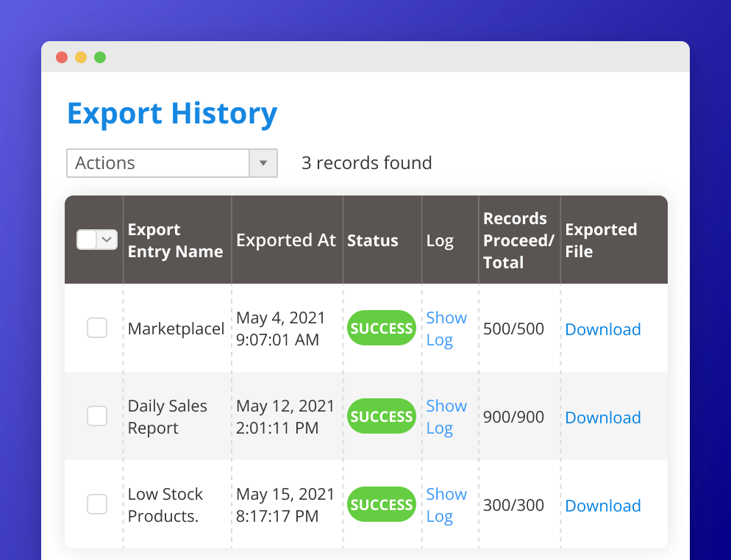731x560 pixels.
Task: Download the Marketplacel exported file
Action: [x=603, y=329]
